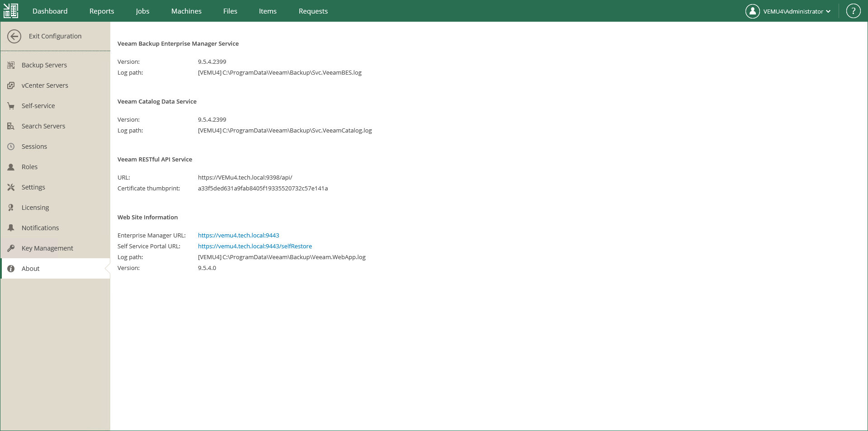Image resolution: width=868 pixels, height=431 pixels.
Task: Click the Self-service cart icon
Action: click(11, 106)
